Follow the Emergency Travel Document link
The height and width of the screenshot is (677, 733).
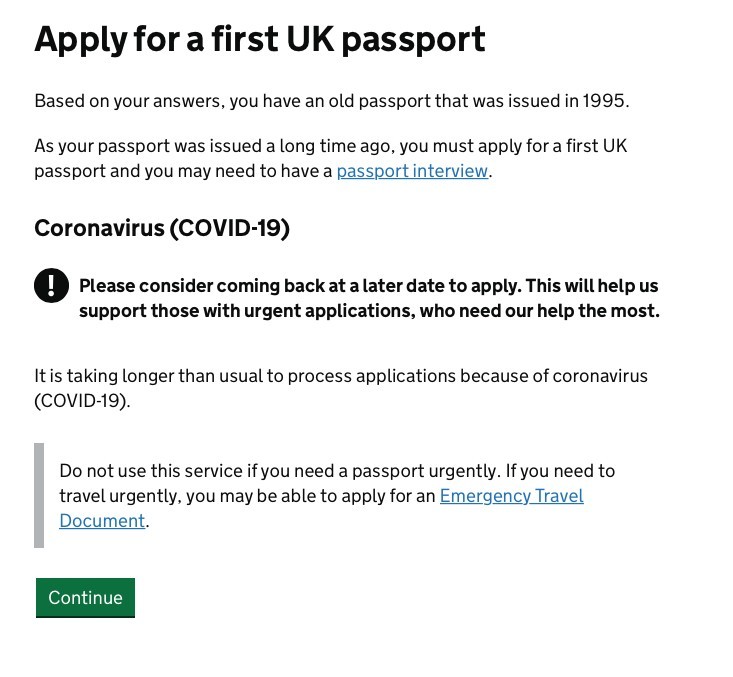coord(511,496)
